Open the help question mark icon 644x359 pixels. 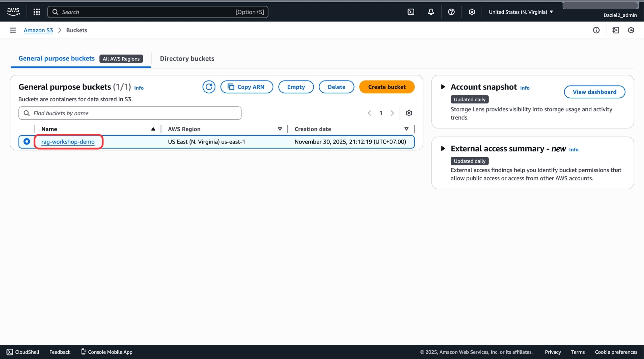pos(451,12)
